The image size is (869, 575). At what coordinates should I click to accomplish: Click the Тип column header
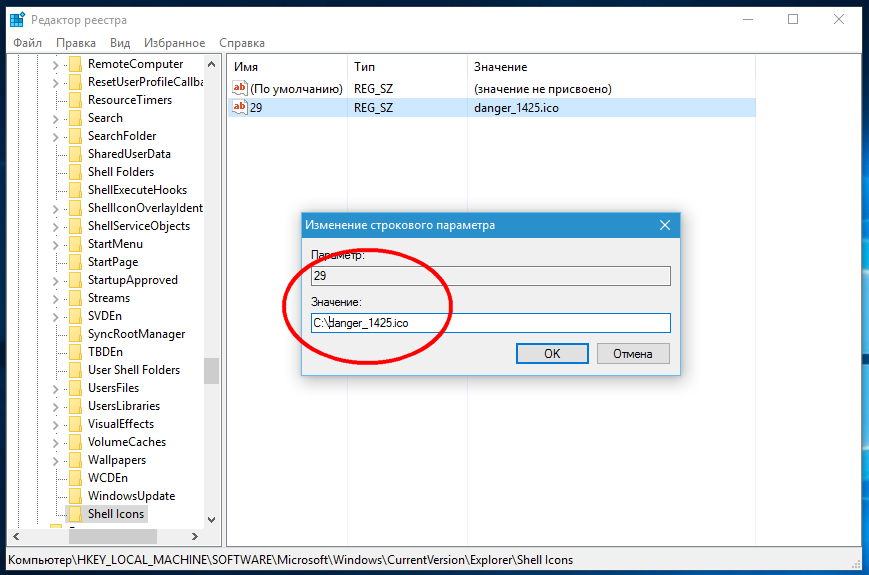[x=407, y=67]
